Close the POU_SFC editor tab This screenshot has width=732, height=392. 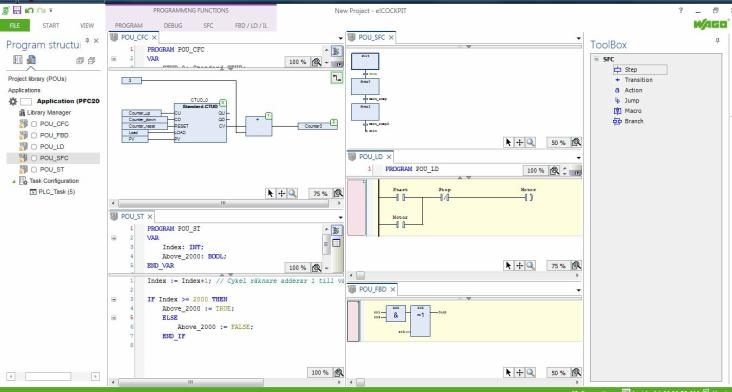coord(391,37)
